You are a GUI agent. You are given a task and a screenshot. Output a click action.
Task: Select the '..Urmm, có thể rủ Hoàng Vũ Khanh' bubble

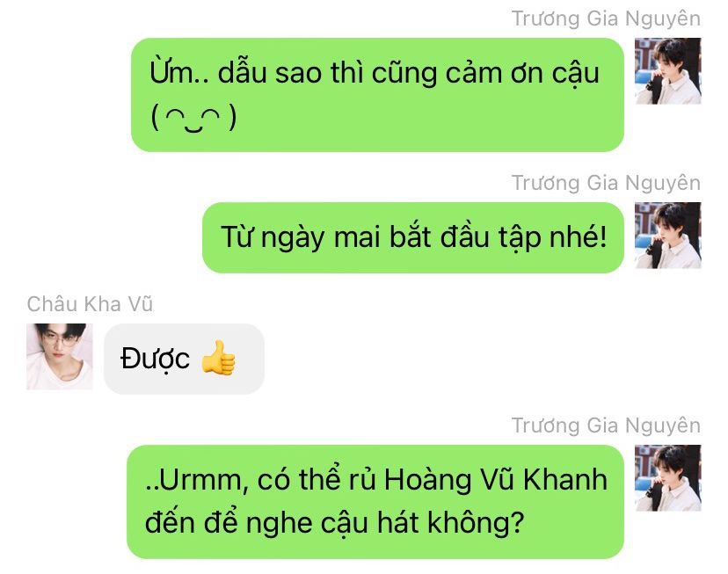point(375,502)
